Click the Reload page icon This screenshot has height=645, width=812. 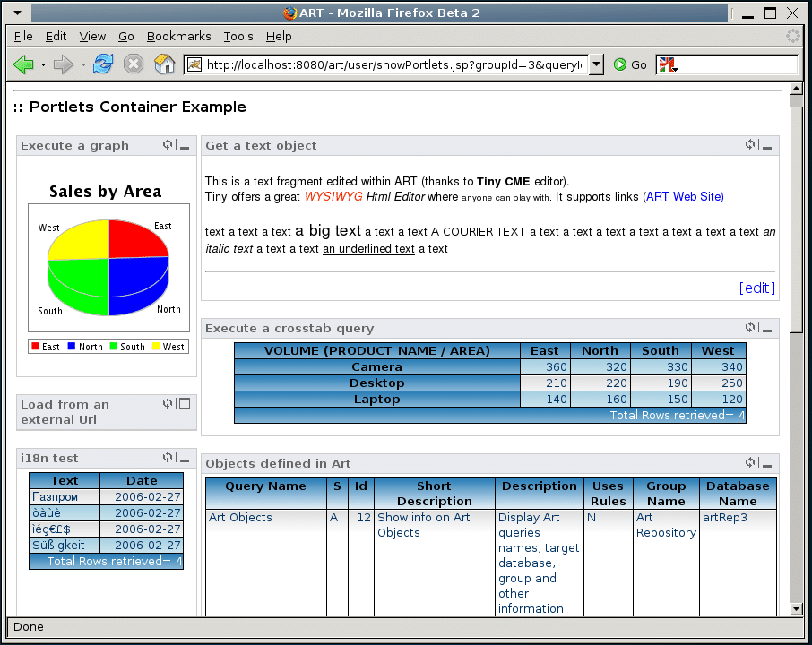point(104,64)
